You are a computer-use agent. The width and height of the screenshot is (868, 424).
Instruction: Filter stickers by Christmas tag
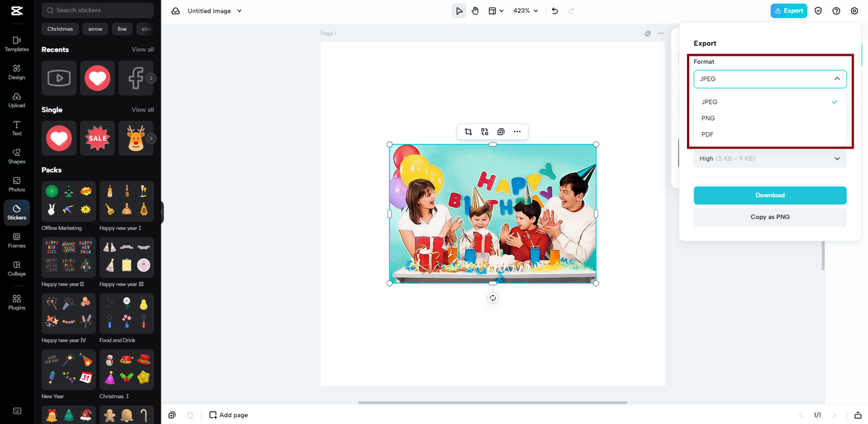pos(60,29)
